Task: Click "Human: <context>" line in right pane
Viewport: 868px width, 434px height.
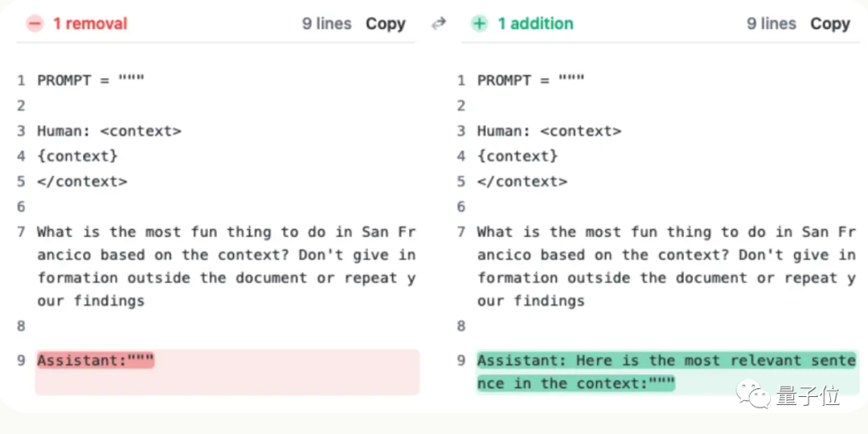Action: click(549, 131)
